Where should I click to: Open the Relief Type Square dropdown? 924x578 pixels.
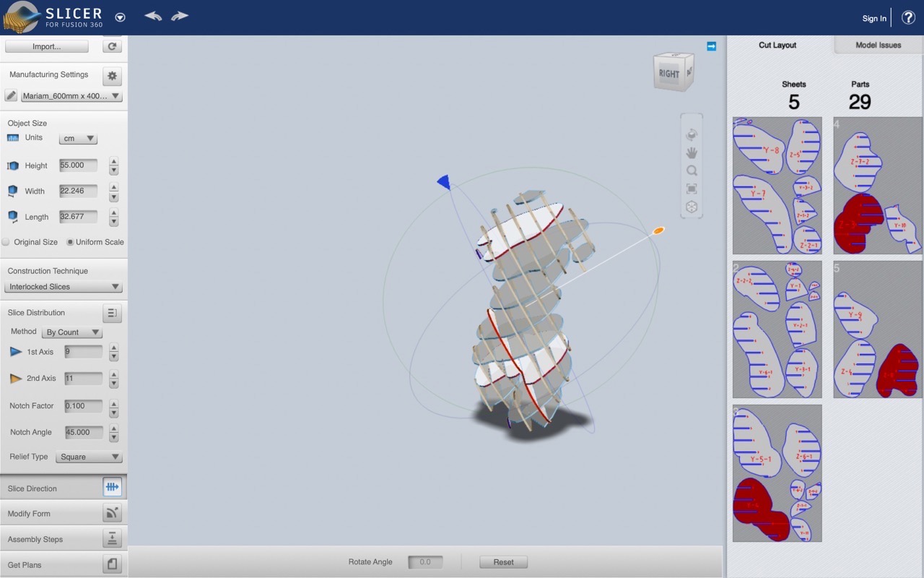(89, 457)
